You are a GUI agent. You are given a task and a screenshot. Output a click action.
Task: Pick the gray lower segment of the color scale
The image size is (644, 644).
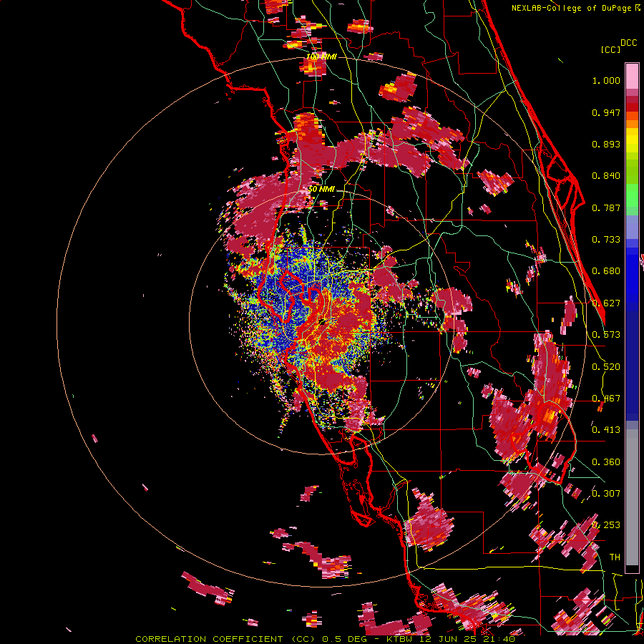click(x=632, y=497)
